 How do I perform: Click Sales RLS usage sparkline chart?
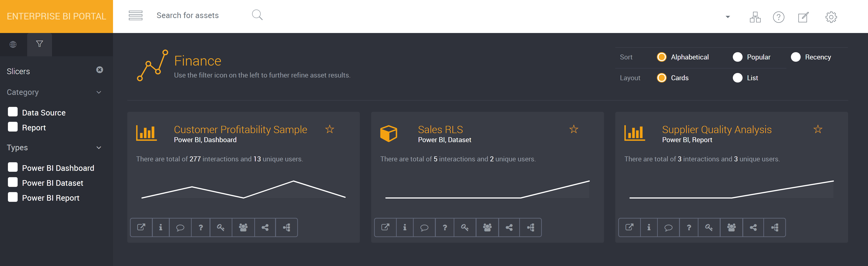[x=487, y=189]
